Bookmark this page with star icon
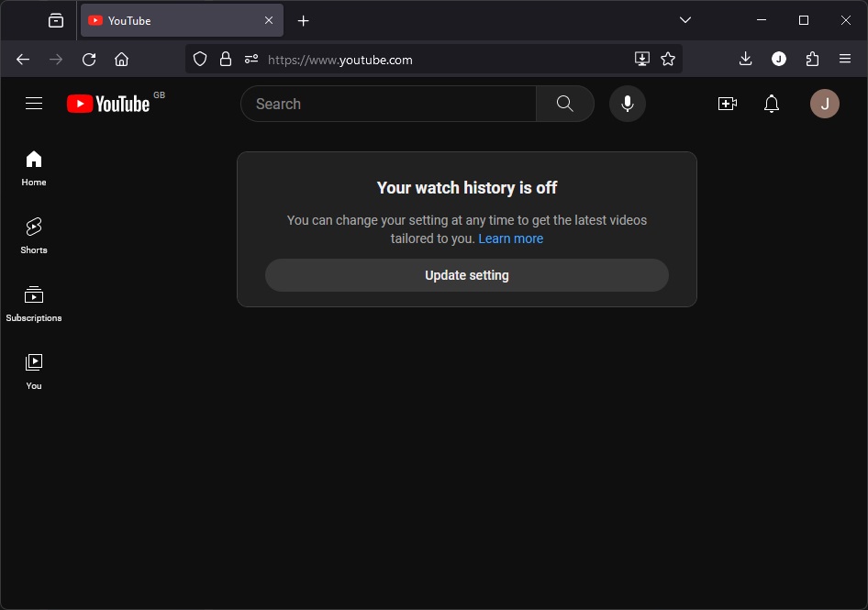The height and width of the screenshot is (610, 868). click(668, 59)
